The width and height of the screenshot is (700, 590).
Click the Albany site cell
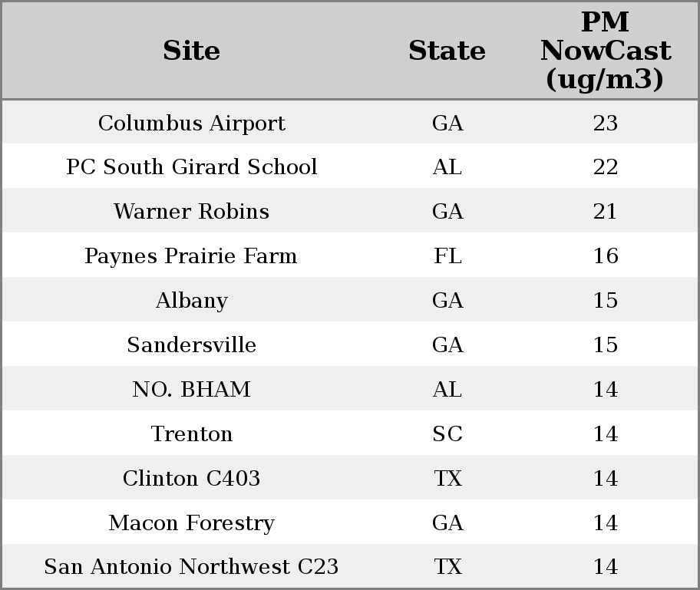tap(191, 301)
